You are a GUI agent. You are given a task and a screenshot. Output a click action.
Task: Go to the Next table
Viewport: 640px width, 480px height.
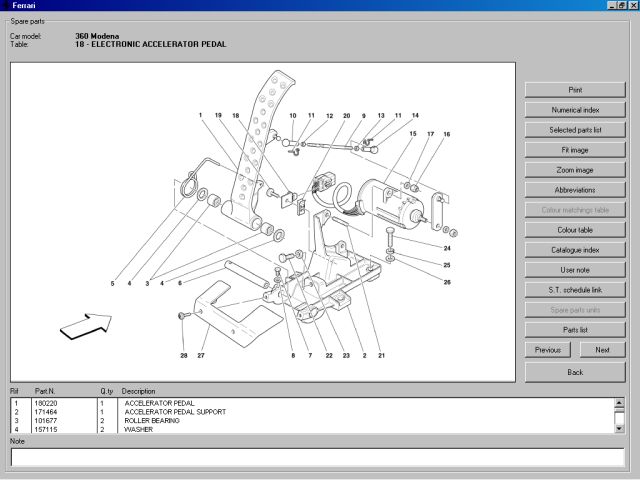602,350
